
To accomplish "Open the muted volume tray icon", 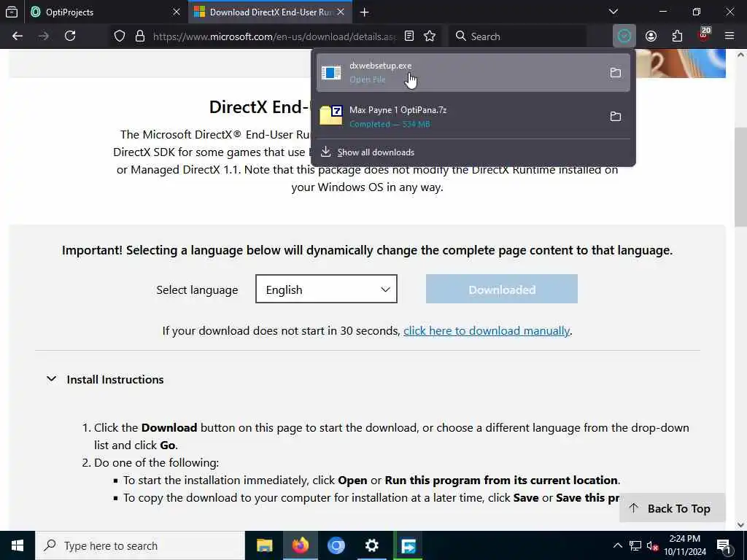I will tap(652, 545).
